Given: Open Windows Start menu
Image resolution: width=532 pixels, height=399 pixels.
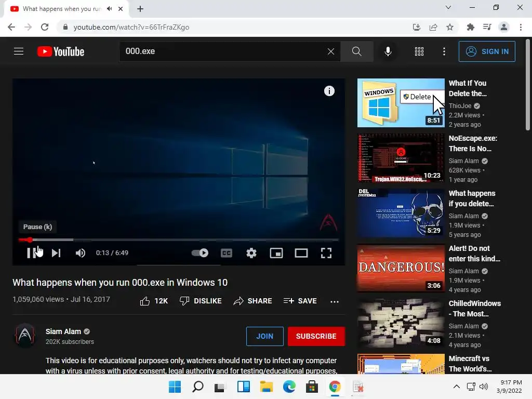Looking at the screenshot, I should click(x=175, y=387).
